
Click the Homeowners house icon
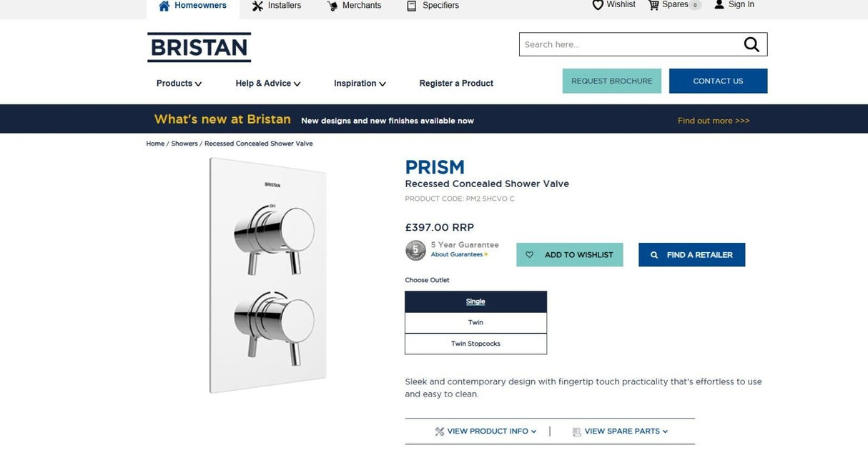[164, 6]
